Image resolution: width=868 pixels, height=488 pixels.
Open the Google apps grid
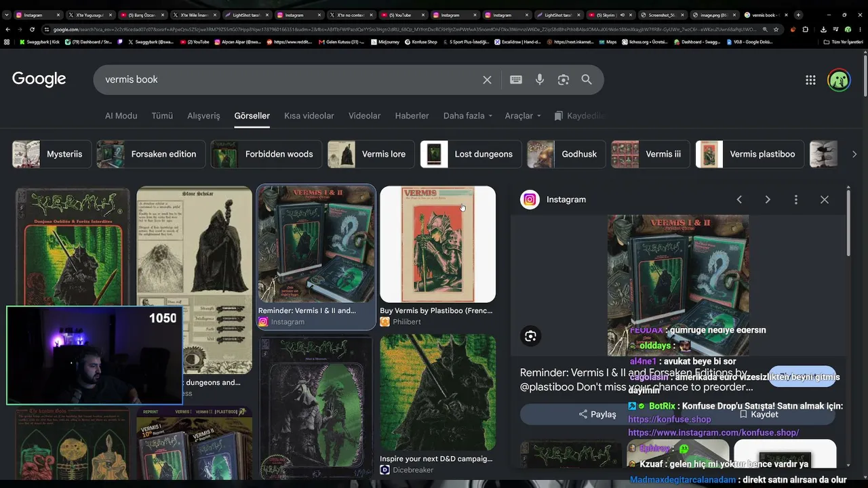point(810,80)
